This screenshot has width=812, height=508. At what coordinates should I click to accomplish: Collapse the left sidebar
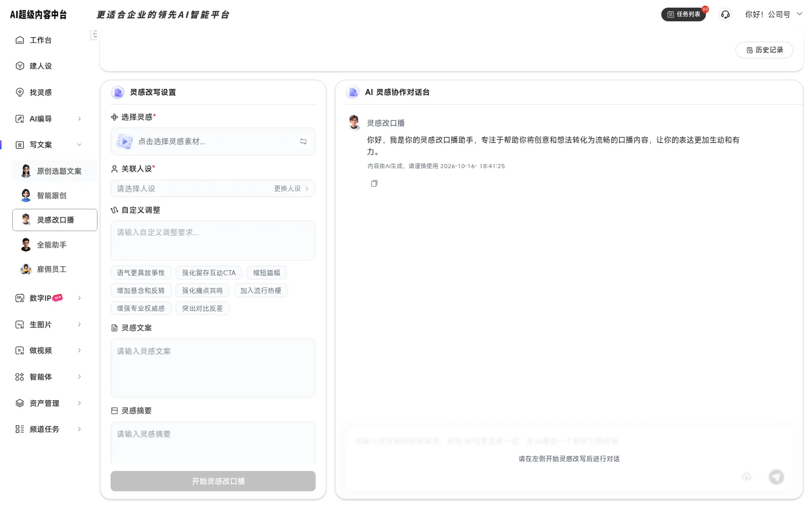point(94,35)
